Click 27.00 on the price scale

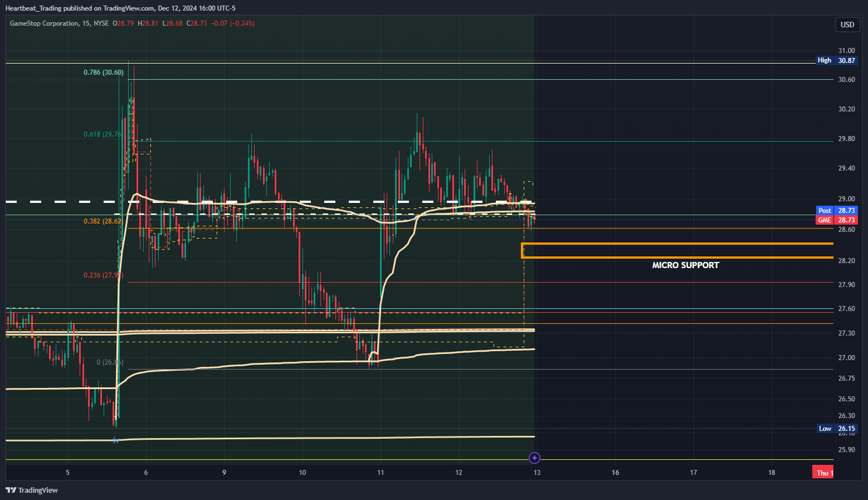pos(846,358)
